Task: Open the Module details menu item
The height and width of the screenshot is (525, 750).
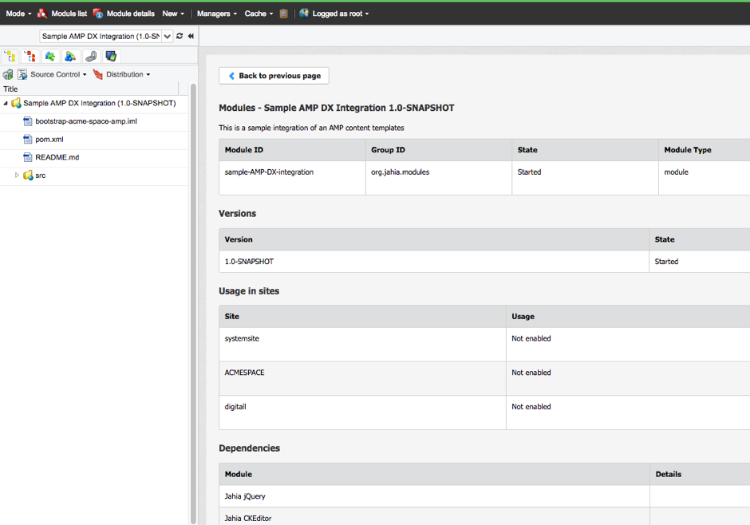Action: pyautogui.click(x=131, y=13)
